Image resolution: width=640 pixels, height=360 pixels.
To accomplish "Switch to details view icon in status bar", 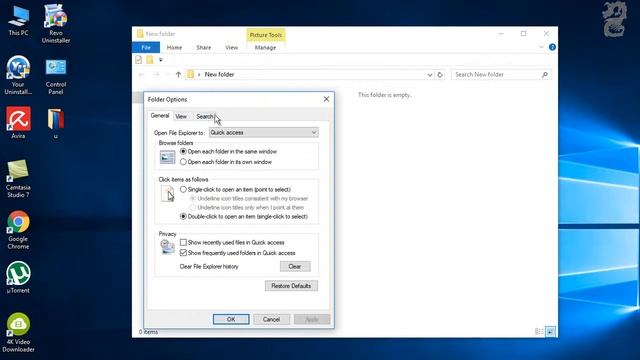I will click(539, 331).
